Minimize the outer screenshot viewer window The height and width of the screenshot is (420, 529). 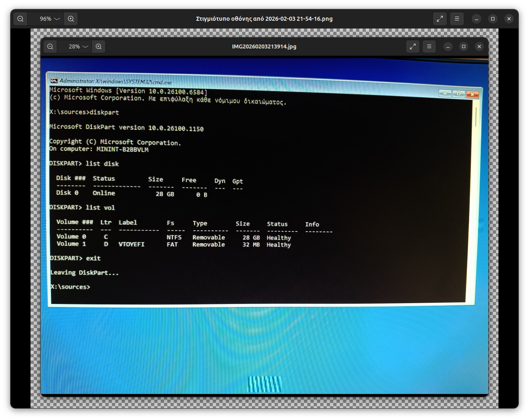477,19
